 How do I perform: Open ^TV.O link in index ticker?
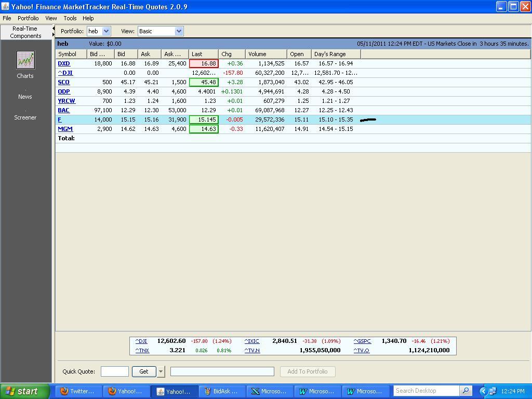coord(362,350)
